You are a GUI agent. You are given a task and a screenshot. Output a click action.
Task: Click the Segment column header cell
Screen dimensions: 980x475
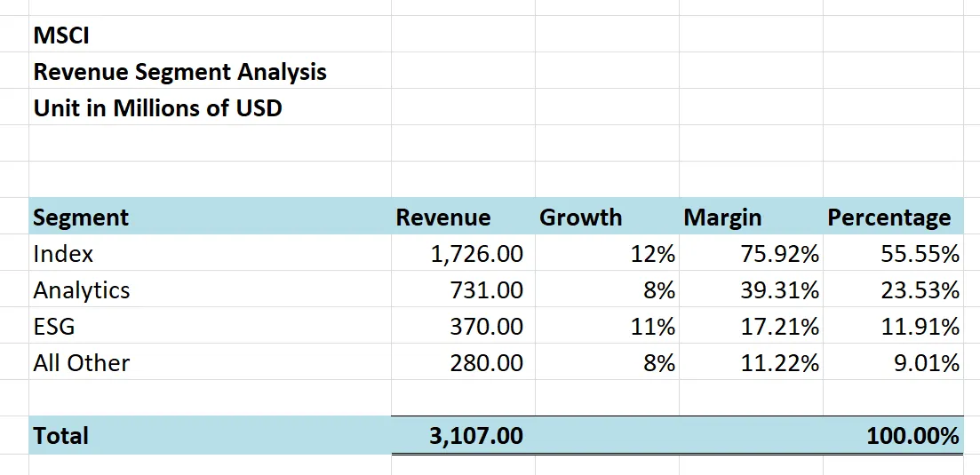coord(81,218)
